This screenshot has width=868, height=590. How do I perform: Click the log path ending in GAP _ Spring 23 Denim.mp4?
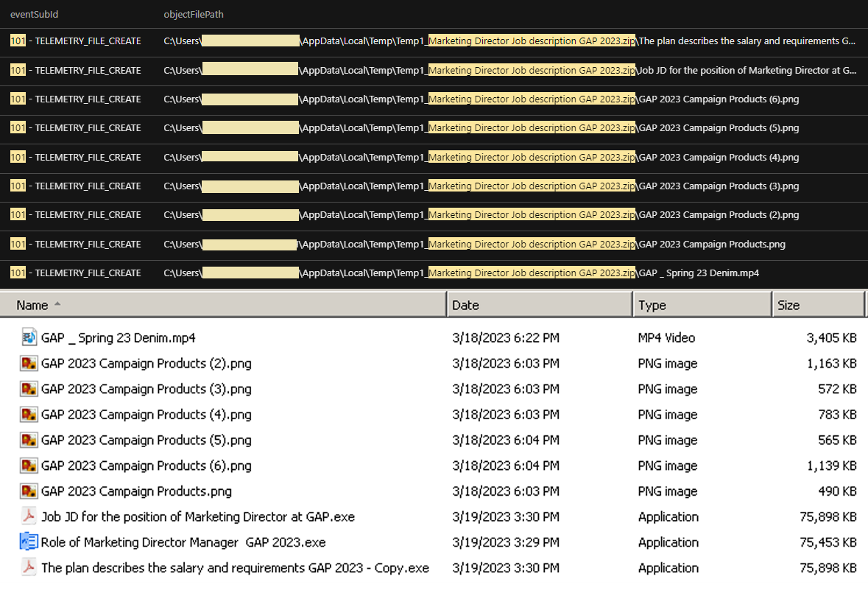pos(461,273)
